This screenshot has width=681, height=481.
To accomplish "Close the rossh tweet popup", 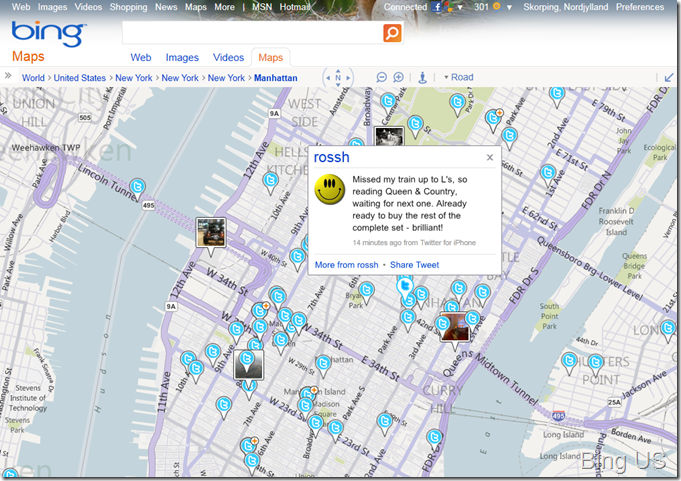I will [489, 157].
